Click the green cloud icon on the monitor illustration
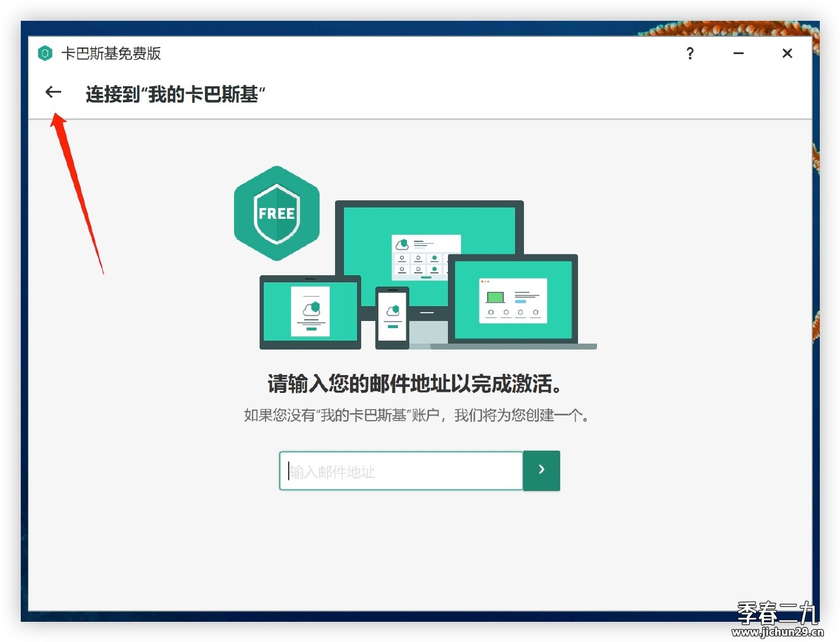Screen dimensions: 840x642 (402, 244)
